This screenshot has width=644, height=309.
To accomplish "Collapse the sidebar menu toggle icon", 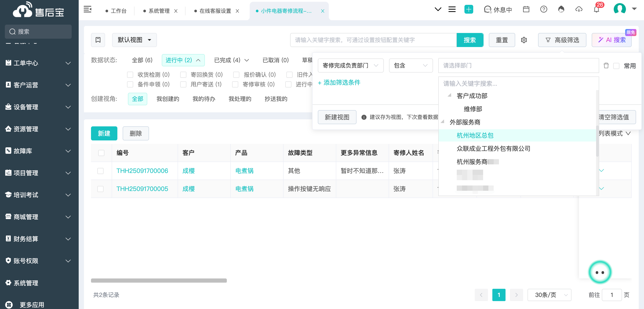I will [x=87, y=9].
